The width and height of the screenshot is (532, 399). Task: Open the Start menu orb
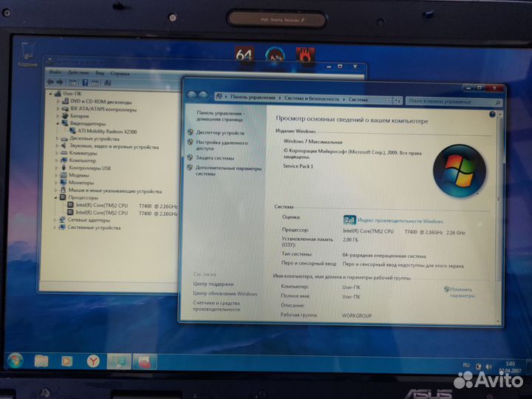tap(16, 361)
